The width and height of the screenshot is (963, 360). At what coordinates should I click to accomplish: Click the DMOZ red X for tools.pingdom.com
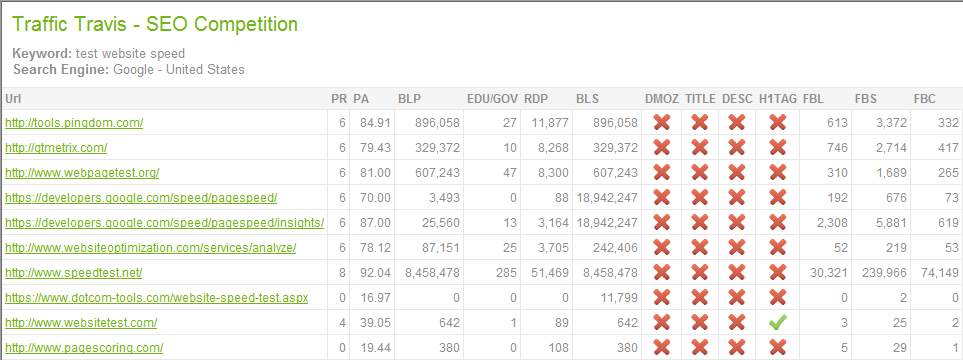pyautogui.click(x=661, y=123)
